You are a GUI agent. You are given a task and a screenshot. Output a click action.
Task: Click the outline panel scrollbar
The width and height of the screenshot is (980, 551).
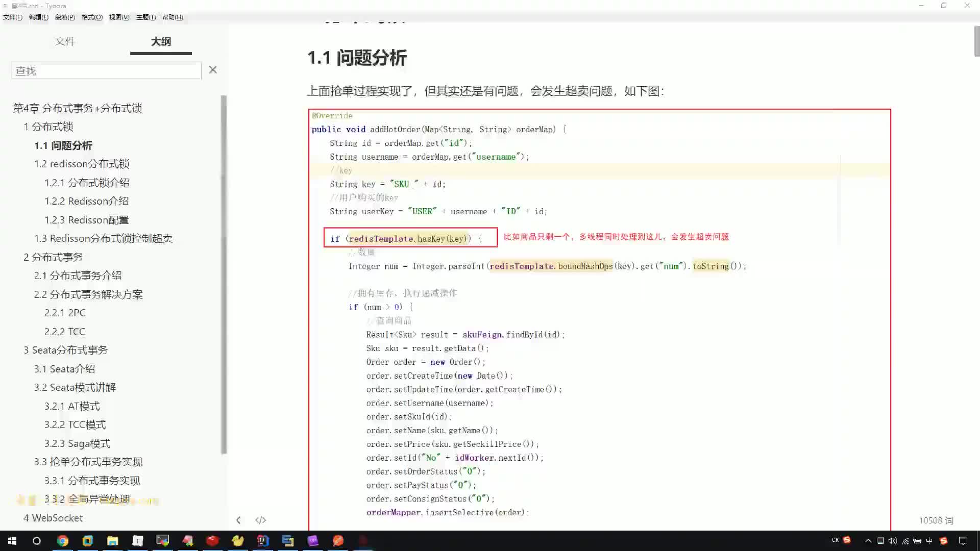click(x=223, y=274)
